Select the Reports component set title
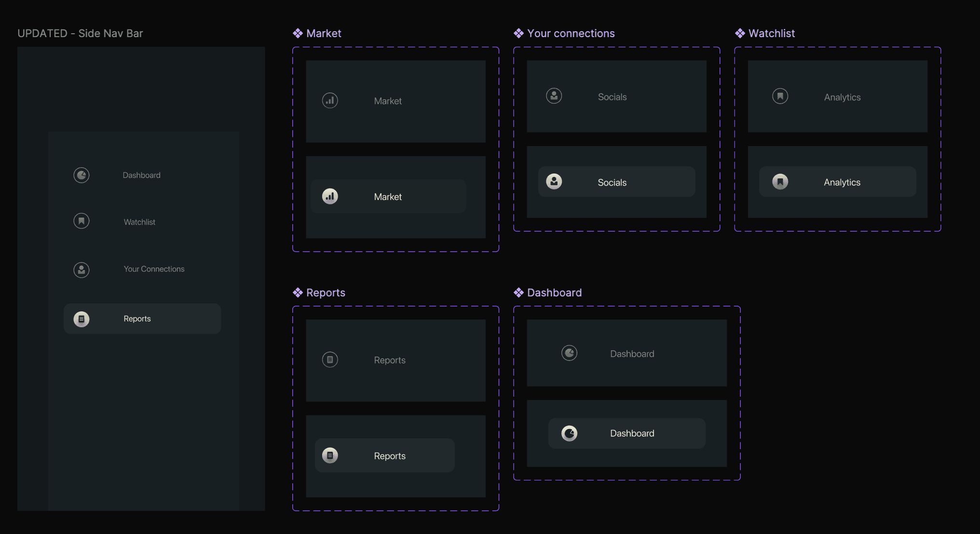This screenshot has width=980, height=534. click(326, 293)
